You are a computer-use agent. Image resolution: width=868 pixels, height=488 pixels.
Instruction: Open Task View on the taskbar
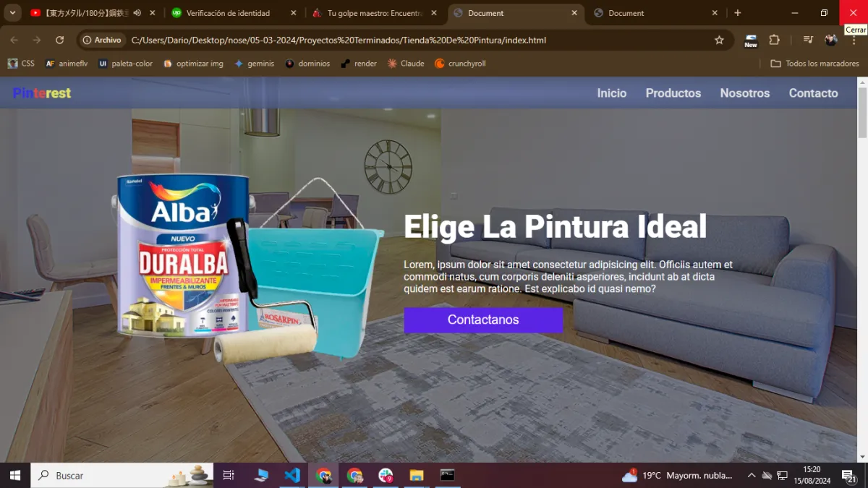[x=229, y=476]
